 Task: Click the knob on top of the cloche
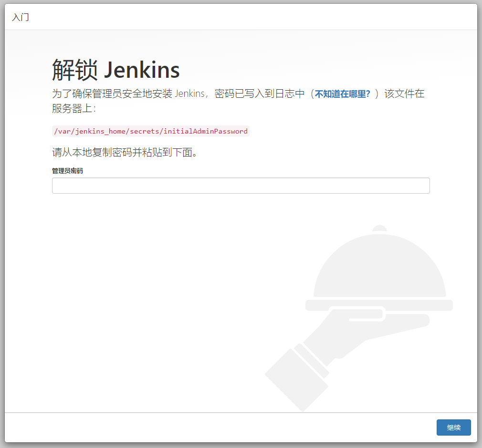tap(379, 229)
